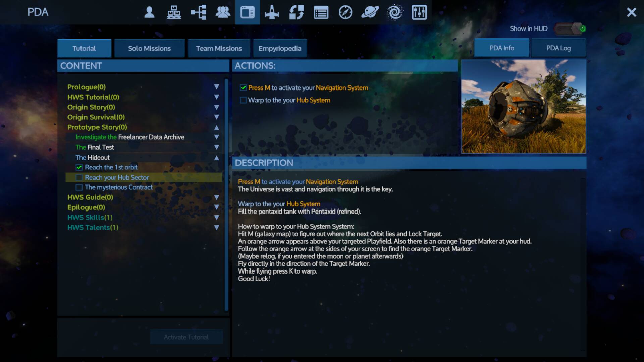Screen dimensions: 644x362
Task: Expand the HWS Talents(1) arrow
Action: pos(217,227)
